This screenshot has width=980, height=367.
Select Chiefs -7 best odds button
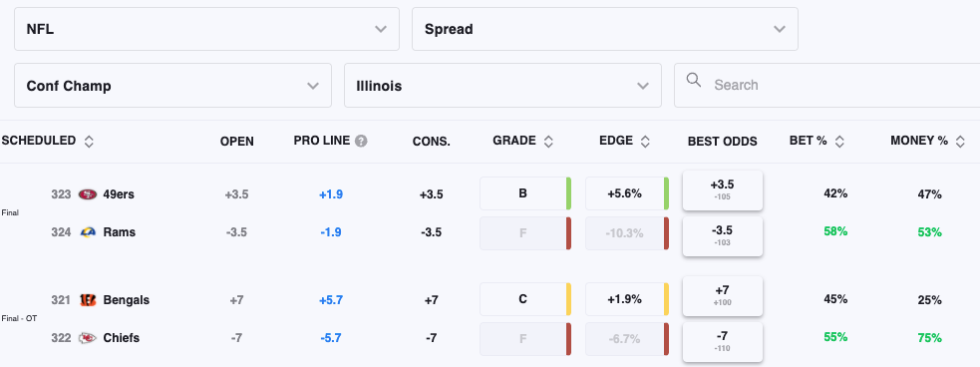[x=723, y=341]
